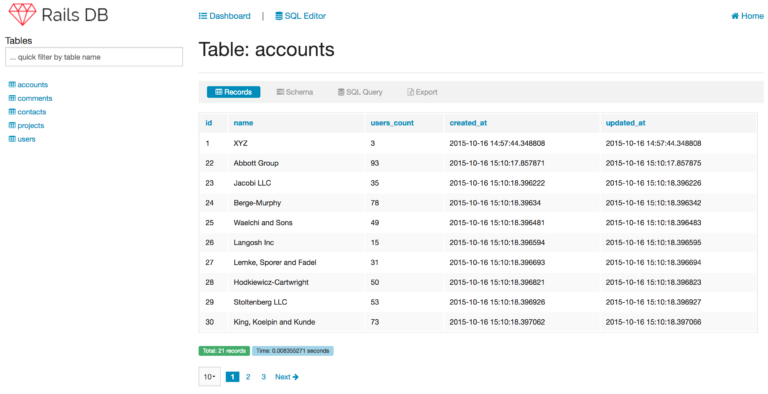Focus the quick filter by table name field

tap(94, 57)
